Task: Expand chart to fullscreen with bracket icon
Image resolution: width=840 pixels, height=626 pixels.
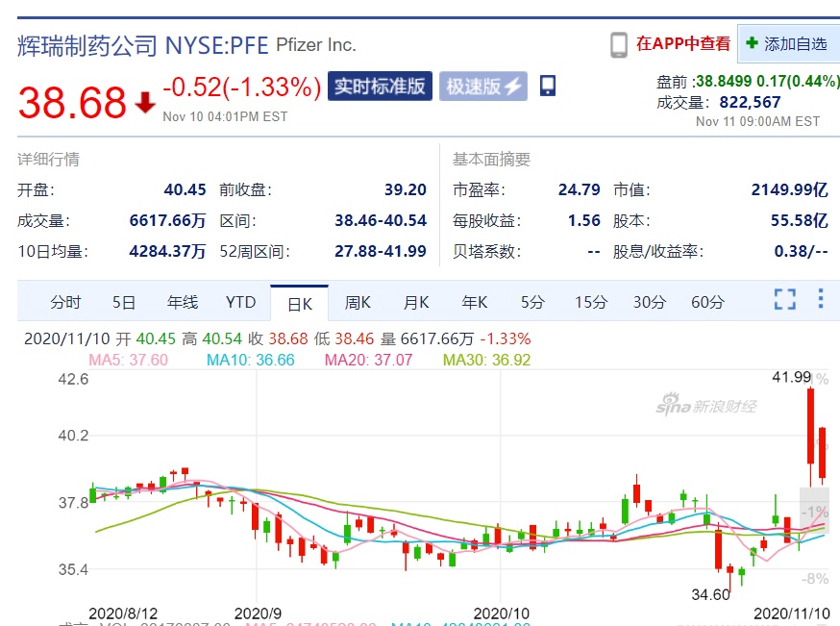Action: pyautogui.click(x=785, y=299)
